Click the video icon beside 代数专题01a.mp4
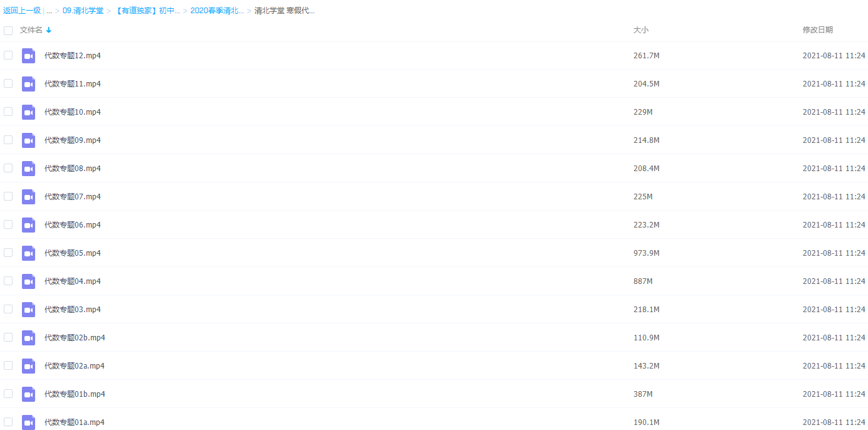Viewport: 868px width, 430px height. (x=28, y=422)
